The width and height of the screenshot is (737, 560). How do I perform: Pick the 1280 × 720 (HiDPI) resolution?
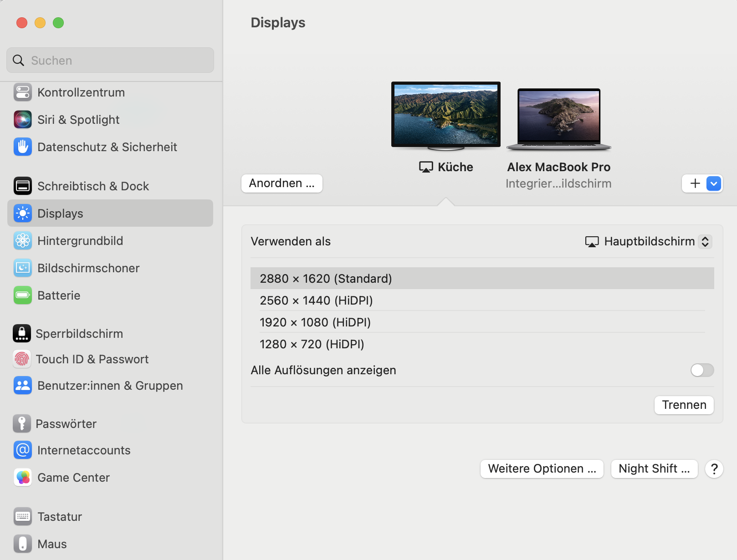[312, 344]
